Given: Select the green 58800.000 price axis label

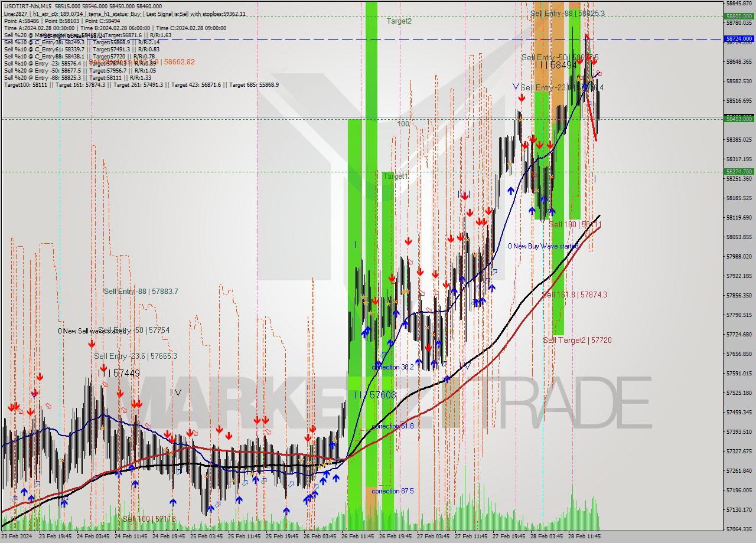Looking at the screenshot, I should (x=739, y=17).
